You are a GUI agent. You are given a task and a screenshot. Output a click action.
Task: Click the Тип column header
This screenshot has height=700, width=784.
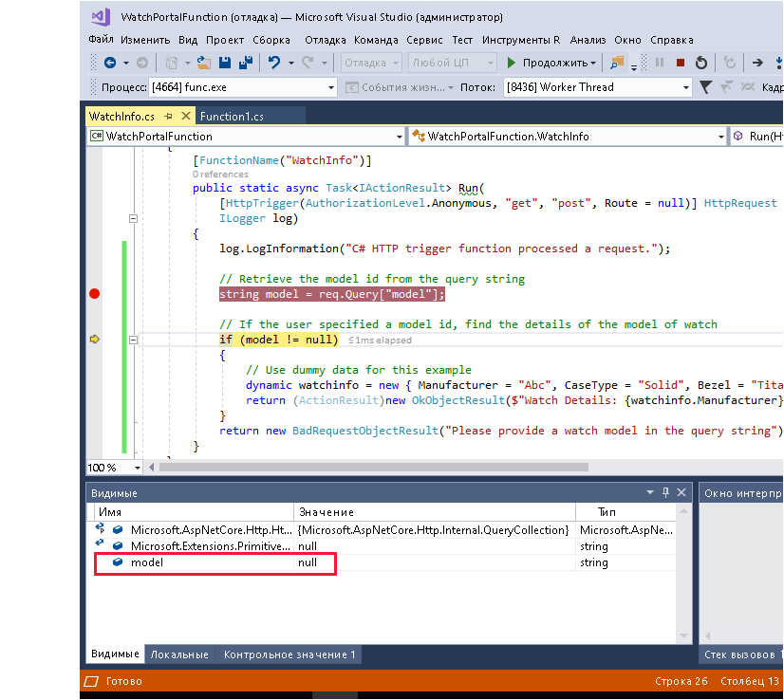[x=625, y=512]
